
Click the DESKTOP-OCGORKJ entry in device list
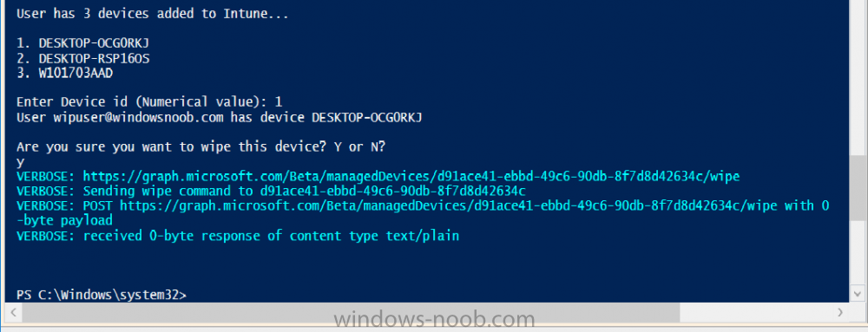(94, 42)
